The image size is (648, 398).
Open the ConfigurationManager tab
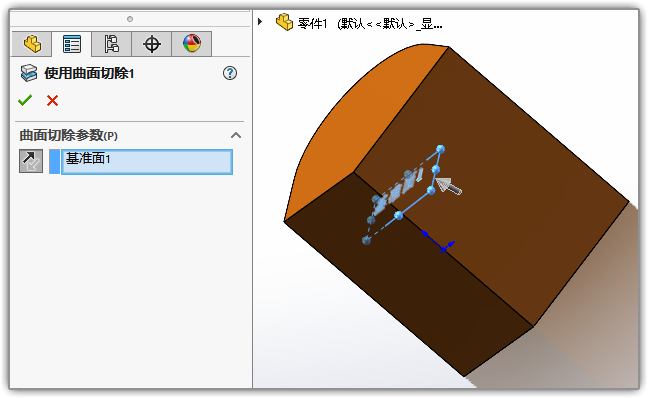(x=112, y=44)
